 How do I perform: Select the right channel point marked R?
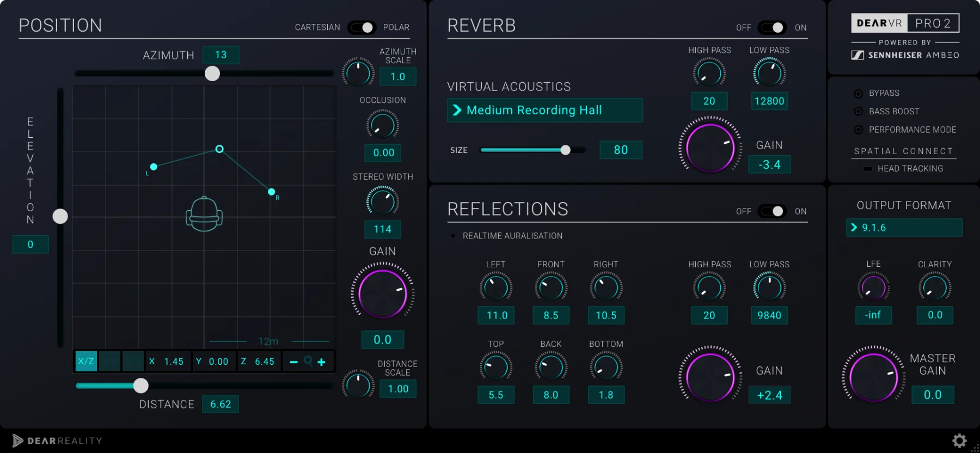(x=272, y=192)
